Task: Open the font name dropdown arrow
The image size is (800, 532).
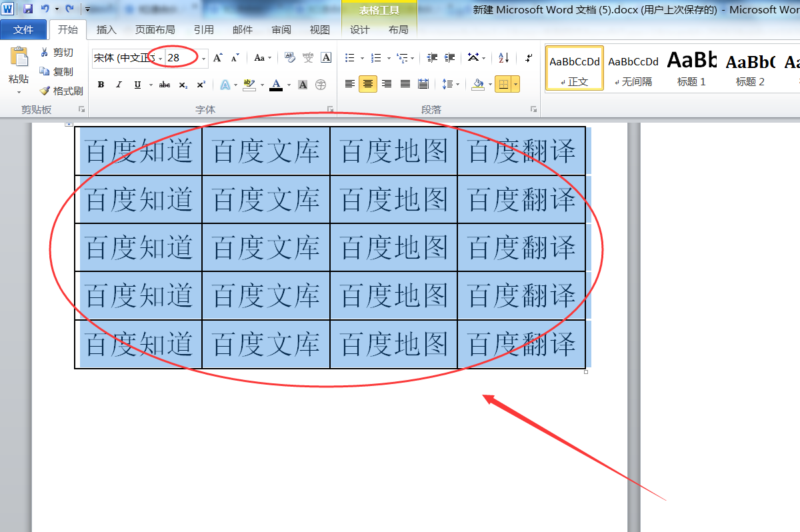Action: (161, 59)
